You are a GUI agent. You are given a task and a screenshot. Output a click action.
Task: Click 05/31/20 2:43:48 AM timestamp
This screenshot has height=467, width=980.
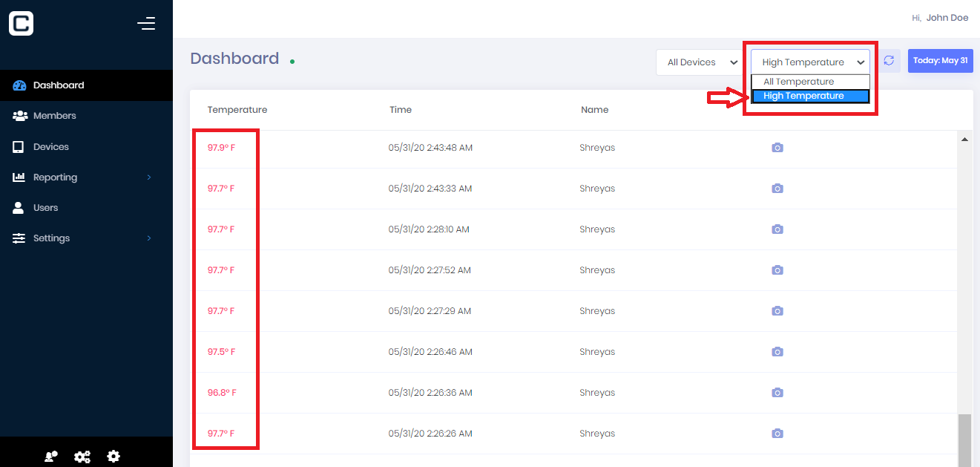(430, 148)
